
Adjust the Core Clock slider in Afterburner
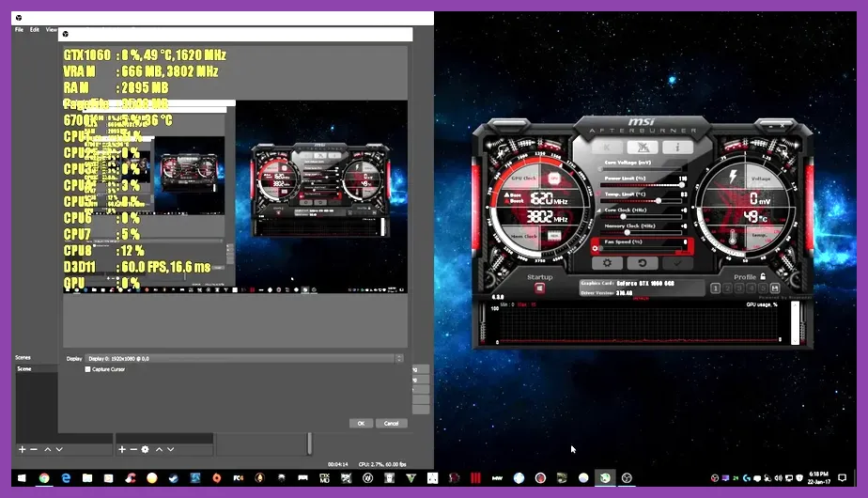coord(643,217)
